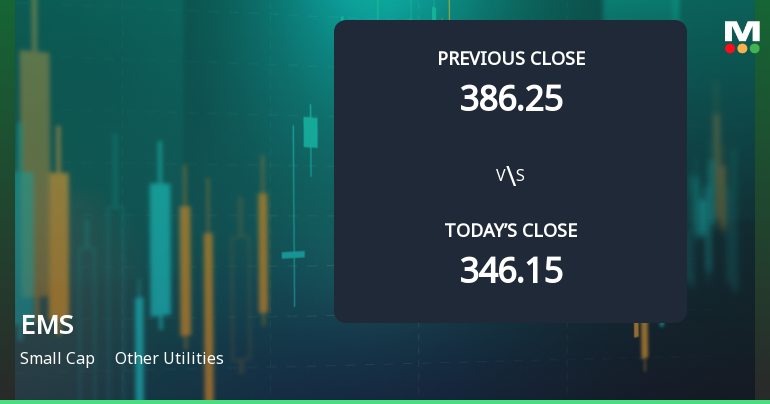Click the green bar along the bottom edge
The image size is (770, 404).
click(385, 402)
